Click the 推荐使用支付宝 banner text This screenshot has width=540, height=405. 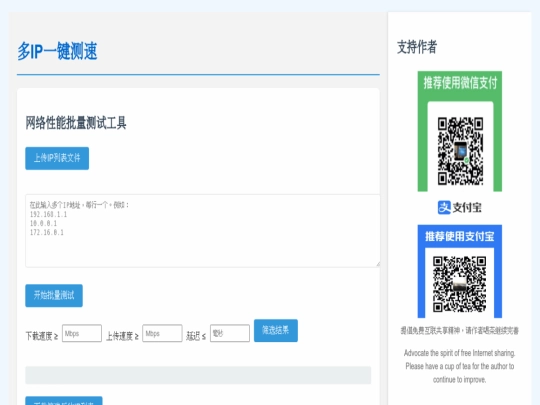[459, 236]
